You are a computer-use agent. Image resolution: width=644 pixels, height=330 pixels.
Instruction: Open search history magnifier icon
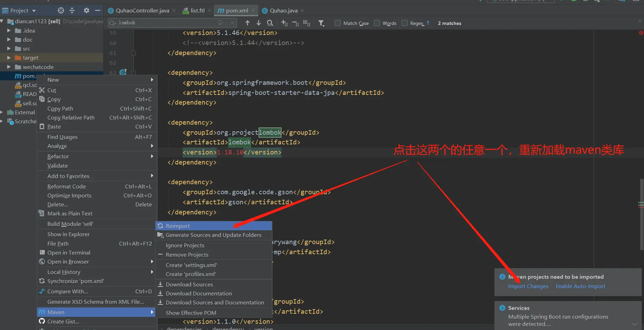tap(113, 23)
